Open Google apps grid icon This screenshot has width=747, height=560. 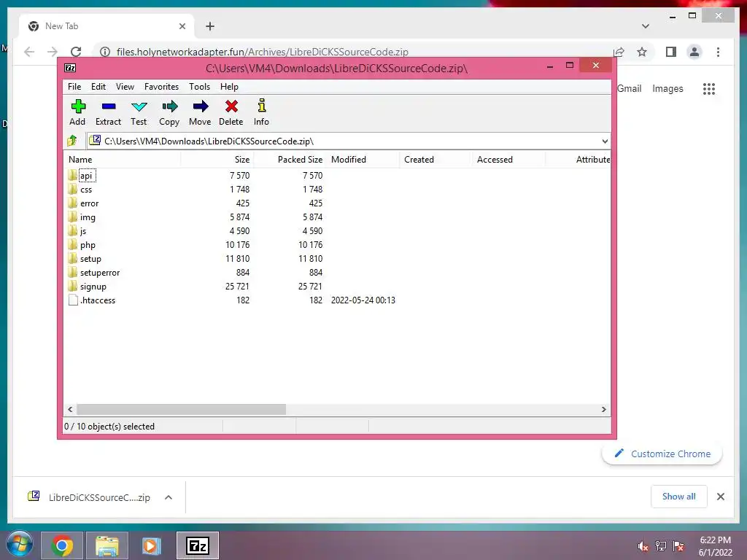click(709, 88)
